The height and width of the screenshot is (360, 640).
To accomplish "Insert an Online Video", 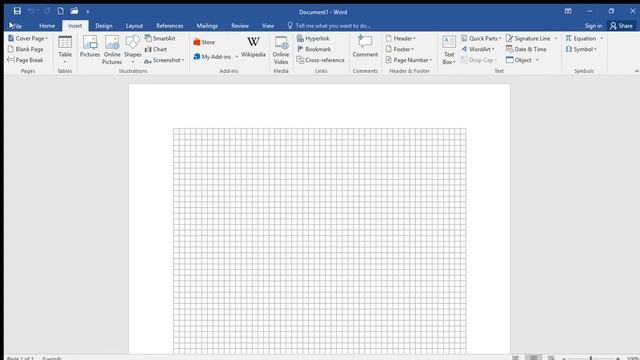I will 281,50.
